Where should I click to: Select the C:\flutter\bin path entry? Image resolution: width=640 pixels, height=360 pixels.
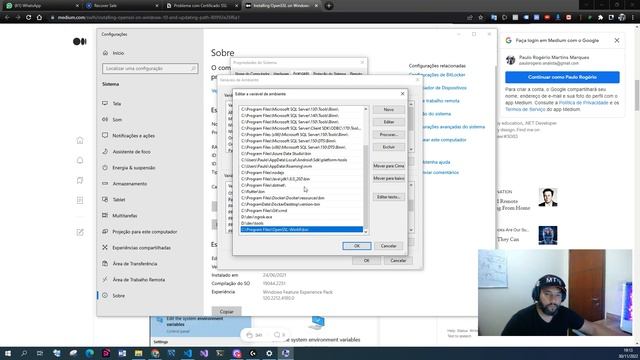point(301,191)
